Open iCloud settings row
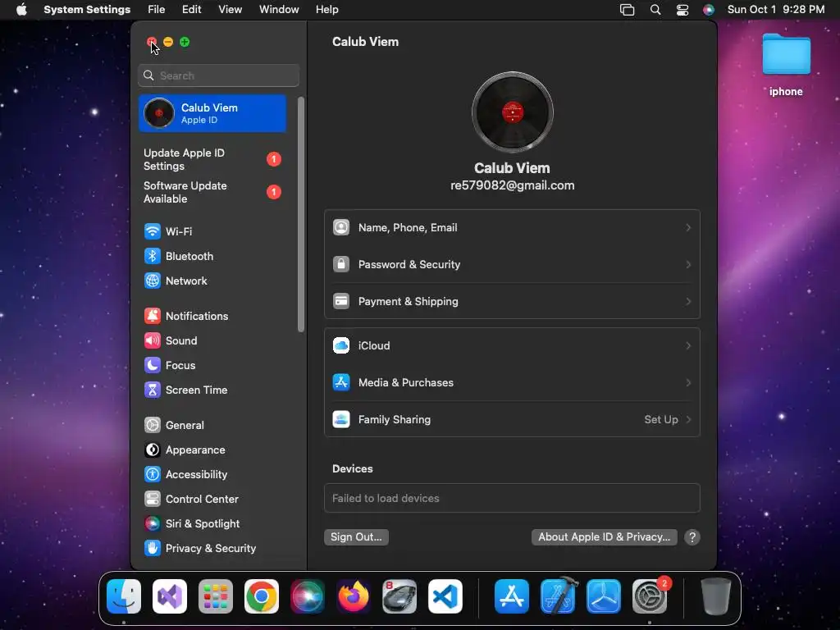Viewport: 840px width, 630px height. coord(512,346)
